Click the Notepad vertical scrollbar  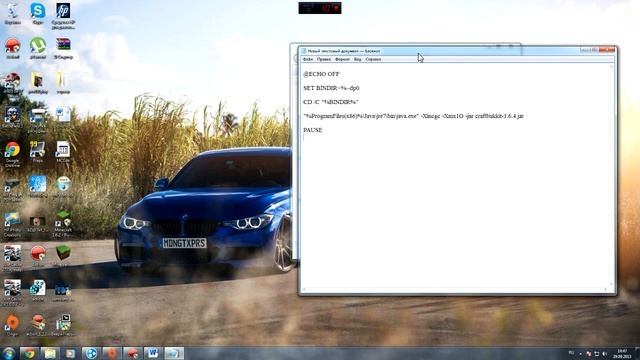coord(611,175)
